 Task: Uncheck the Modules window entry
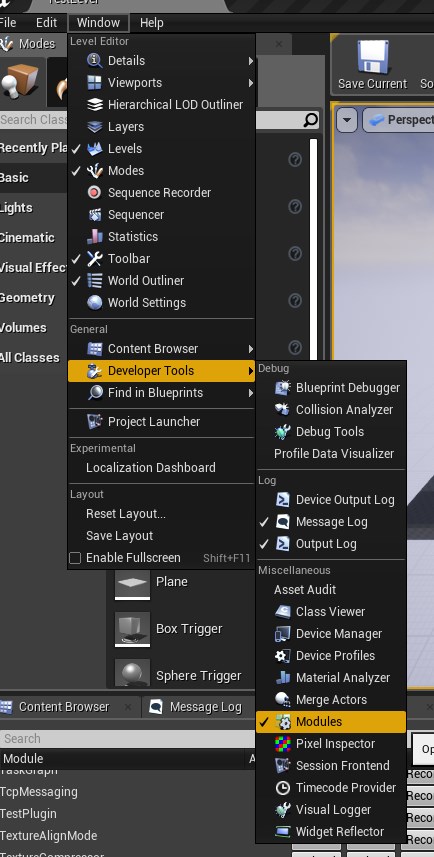331,721
